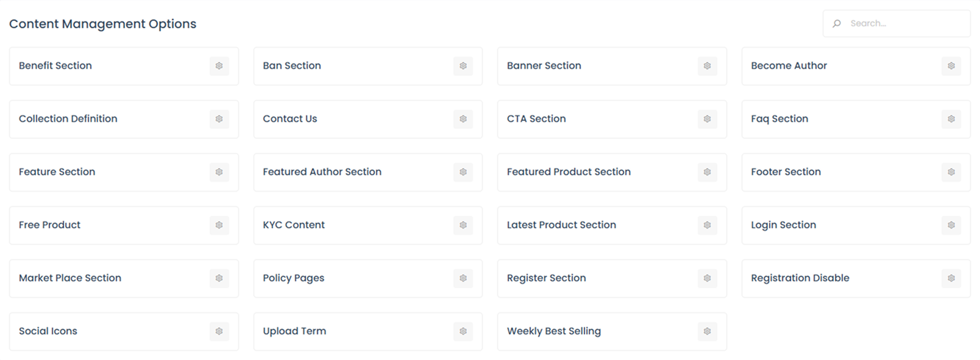Open Social Icons settings gear
The image size is (980, 360).
pyautogui.click(x=219, y=331)
